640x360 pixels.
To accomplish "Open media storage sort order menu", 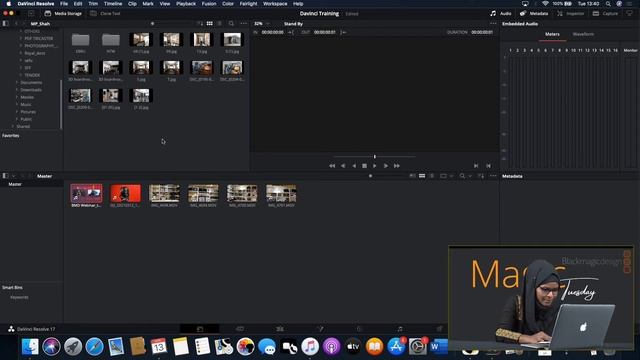I will click(200, 24).
